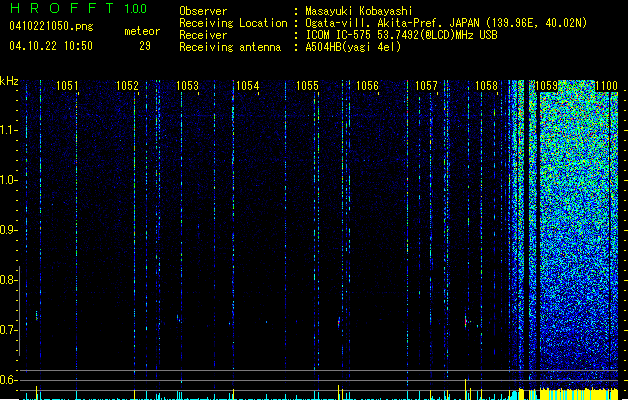Click the 1056 time marker
Image resolution: width=629 pixels, height=400 pixels.
point(367,86)
